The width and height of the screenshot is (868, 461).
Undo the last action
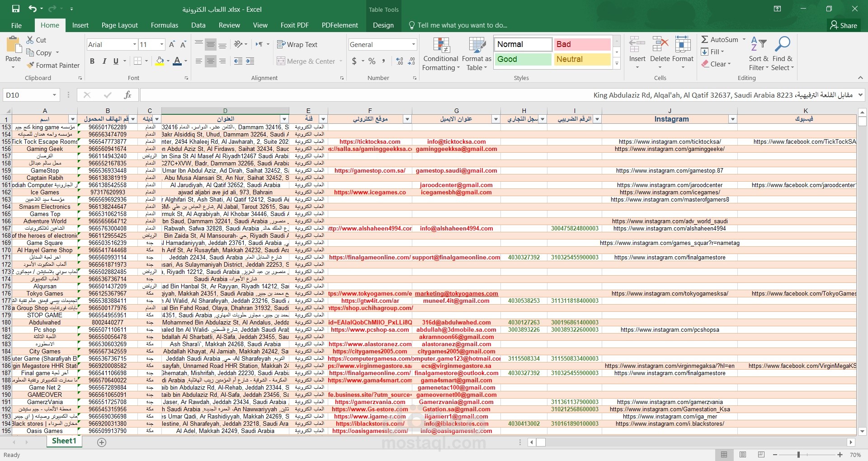tap(33, 9)
